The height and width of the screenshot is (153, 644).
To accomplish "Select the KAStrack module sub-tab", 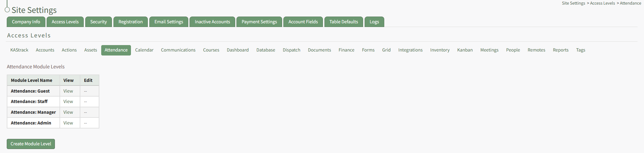I will pos(19,50).
